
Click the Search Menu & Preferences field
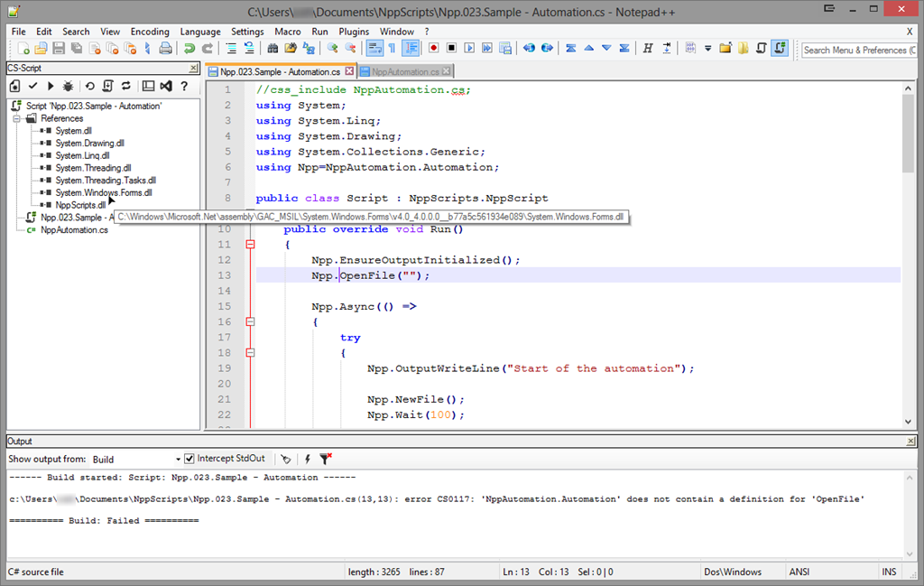(x=857, y=50)
